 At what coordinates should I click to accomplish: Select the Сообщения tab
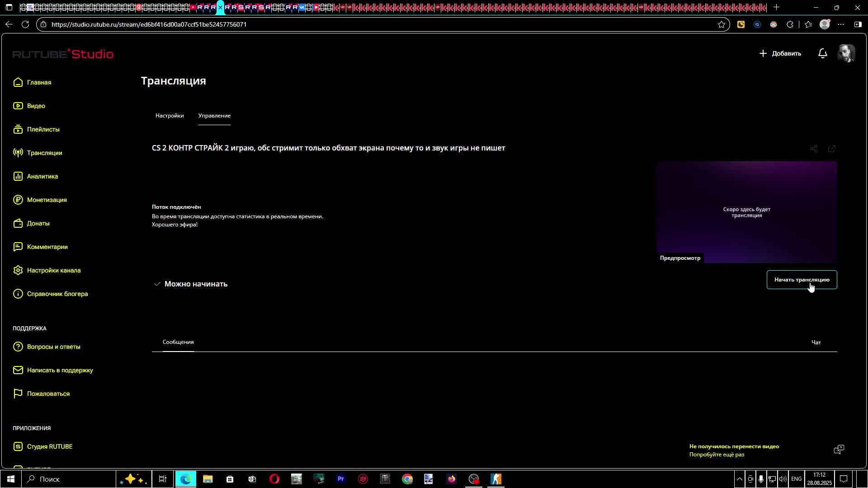(178, 342)
